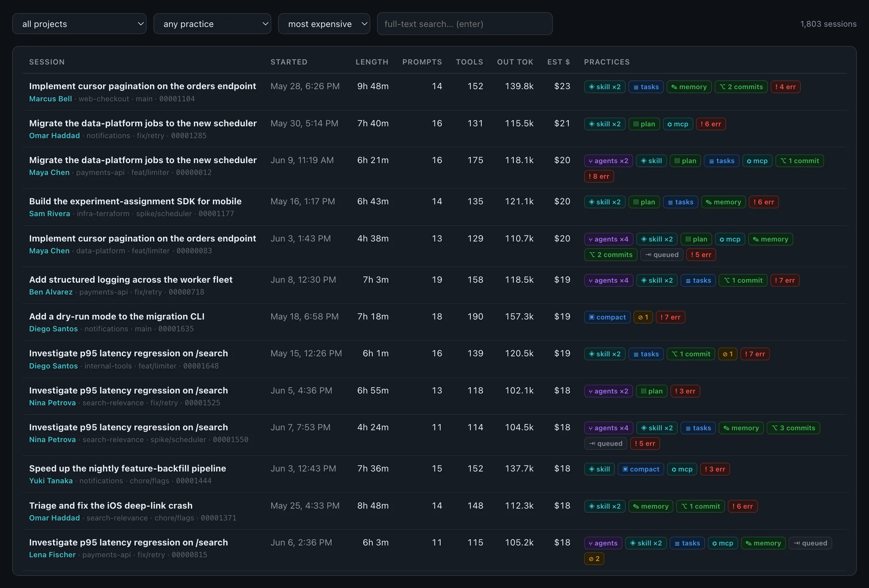
Task: Click compact badge in Yuki Tanaka row
Action: [640, 469]
